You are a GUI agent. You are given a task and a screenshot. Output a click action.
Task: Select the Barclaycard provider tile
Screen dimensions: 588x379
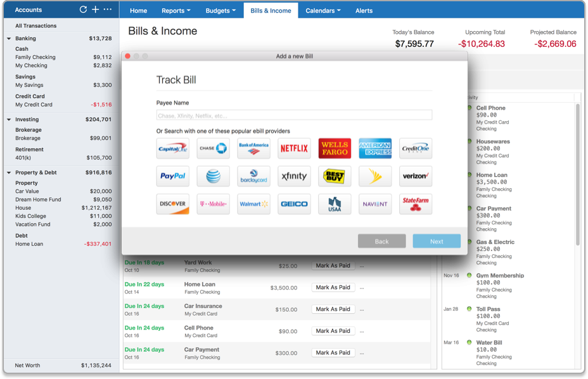254,176
